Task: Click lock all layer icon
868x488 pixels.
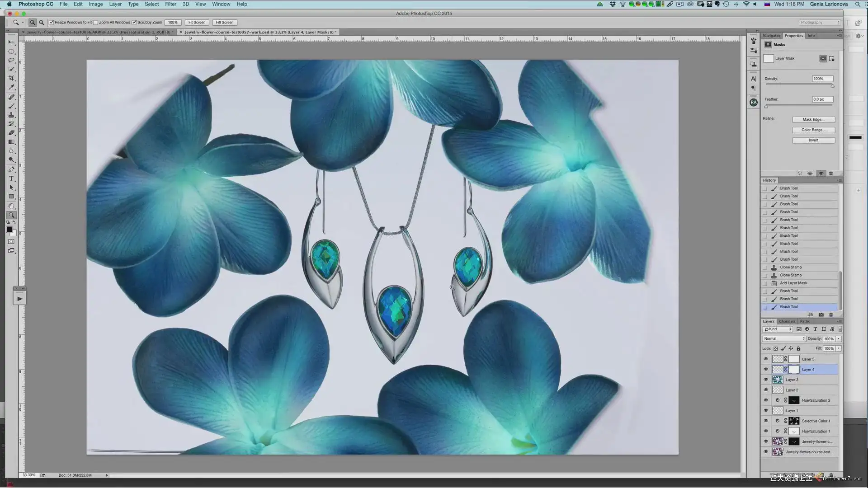Action: tap(798, 348)
